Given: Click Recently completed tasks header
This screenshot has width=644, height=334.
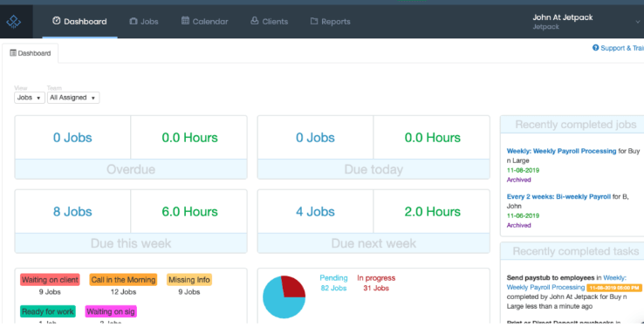Looking at the screenshot, I should pos(575,251).
